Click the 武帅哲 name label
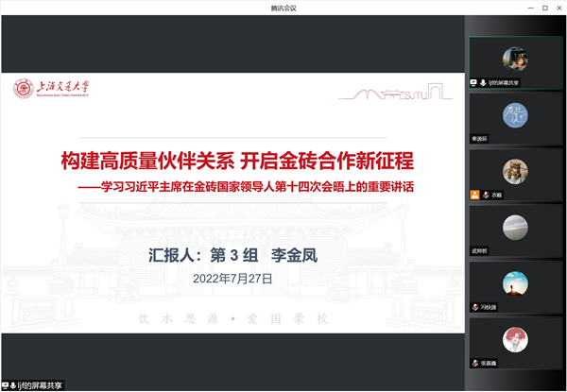The width and height of the screenshot is (567, 392). [483, 251]
